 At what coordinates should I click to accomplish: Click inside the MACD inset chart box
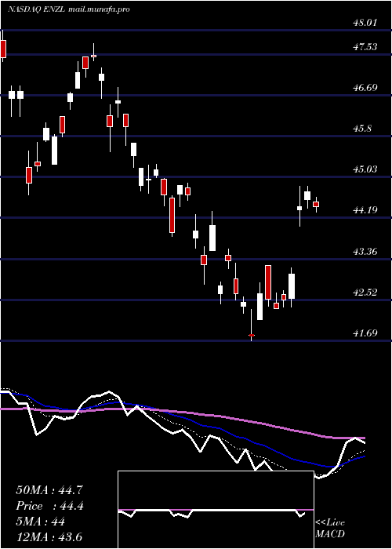pos(216,510)
